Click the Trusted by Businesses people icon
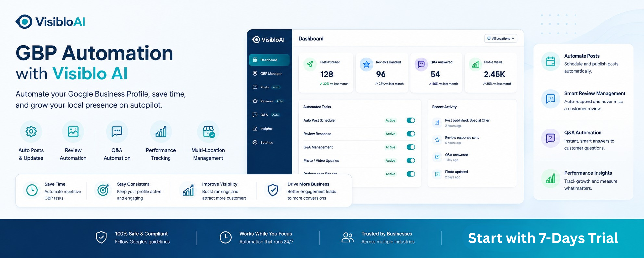The image size is (644, 258). point(347,238)
